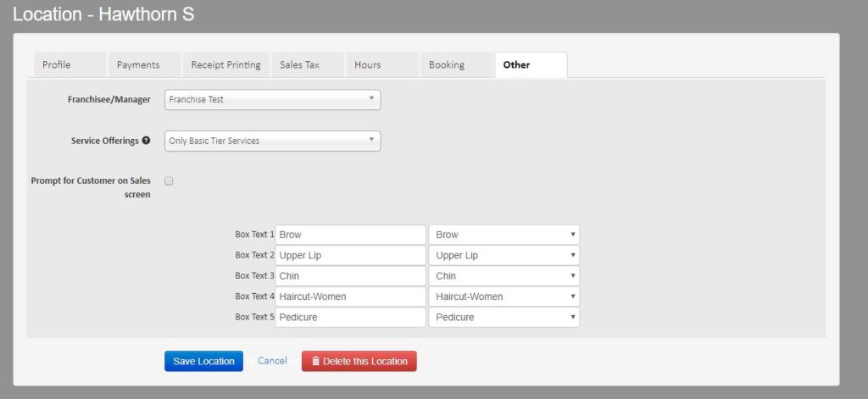The image size is (868, 399).
Task: Open the Booking tab
Action: pyautogui.click(x=447, y=65)
